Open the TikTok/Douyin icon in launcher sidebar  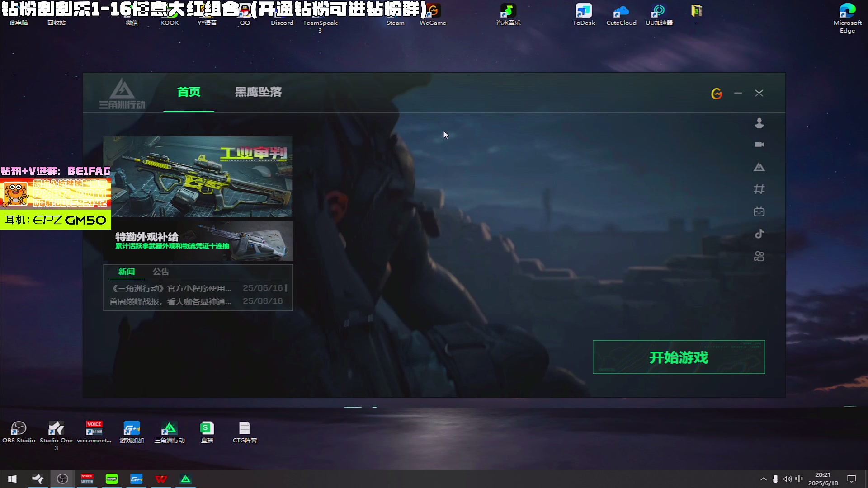coord(759,234)
